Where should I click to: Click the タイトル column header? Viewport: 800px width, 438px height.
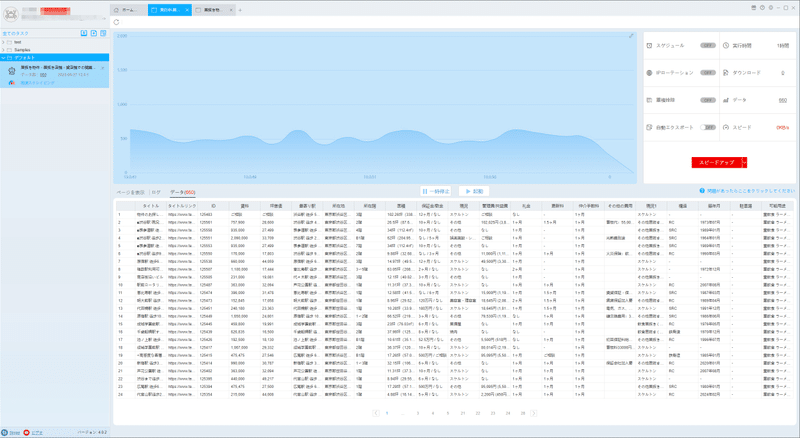tap(151, 206)
